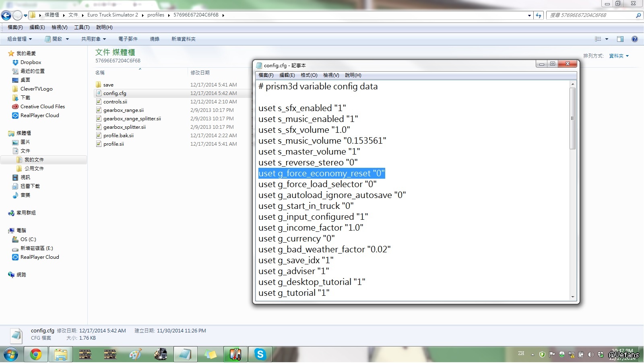644x363 pixels.
Task: Click Notepad's vertical scrollbar thumb
Action: (572, 118)
